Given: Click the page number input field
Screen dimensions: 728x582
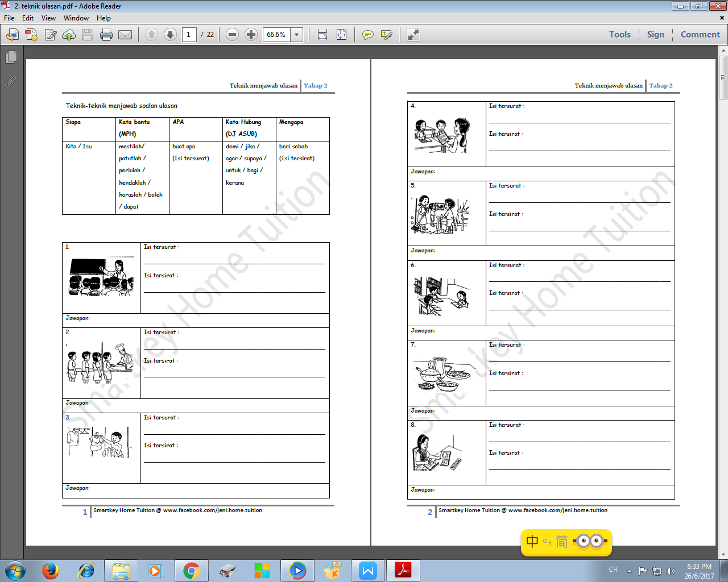Looking at the screenshot, I should pos(189,35).
